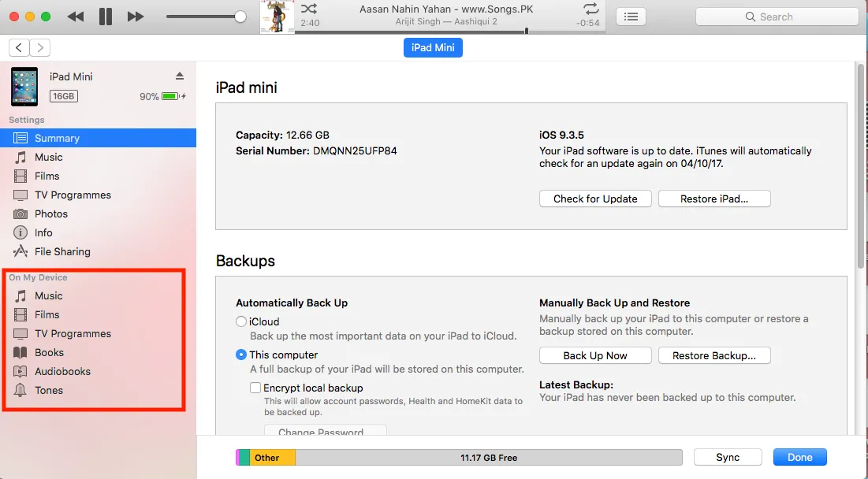Open Films under Settings
Screen dimensions: 868x479
point(98,176)
